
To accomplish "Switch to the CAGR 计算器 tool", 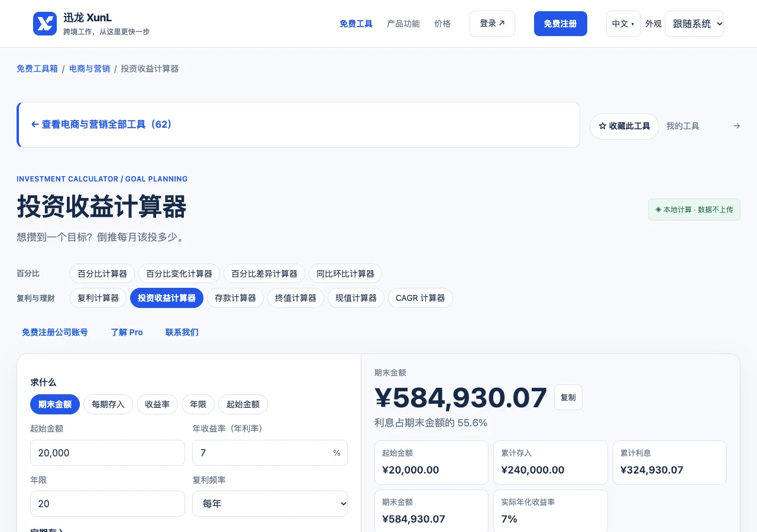I will 420,298.
